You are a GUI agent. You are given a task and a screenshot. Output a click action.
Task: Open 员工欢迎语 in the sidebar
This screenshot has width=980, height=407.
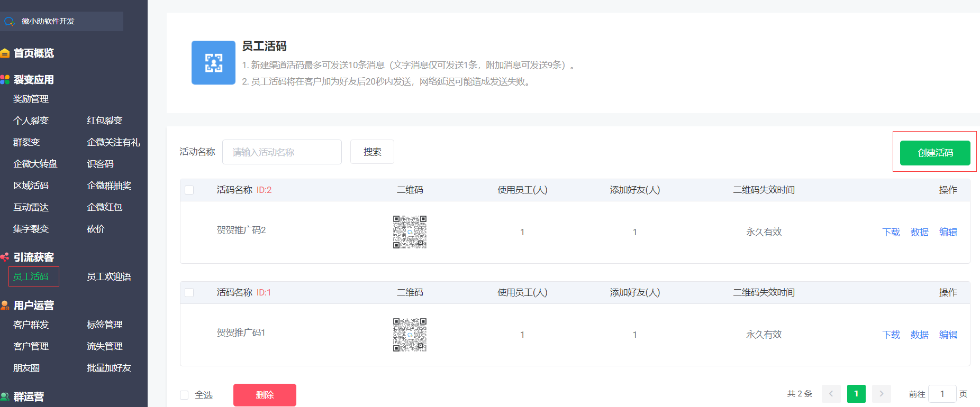tap(109, 276)
